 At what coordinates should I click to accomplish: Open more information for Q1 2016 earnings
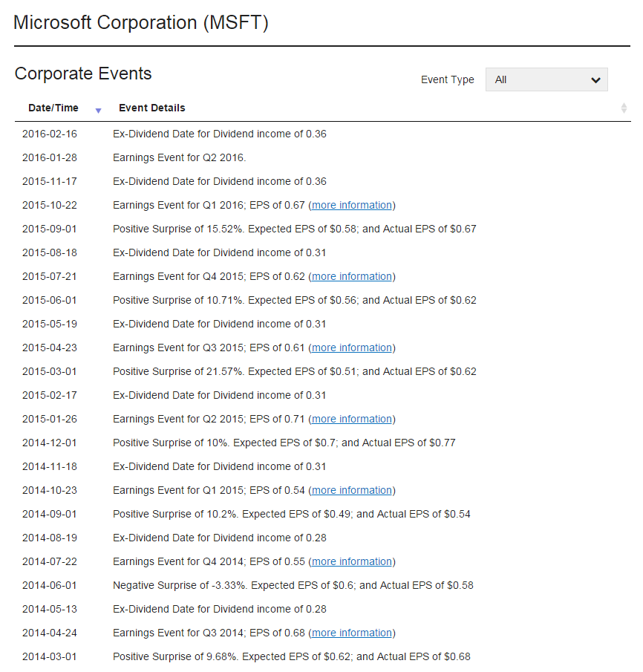(x=352, y=206)
